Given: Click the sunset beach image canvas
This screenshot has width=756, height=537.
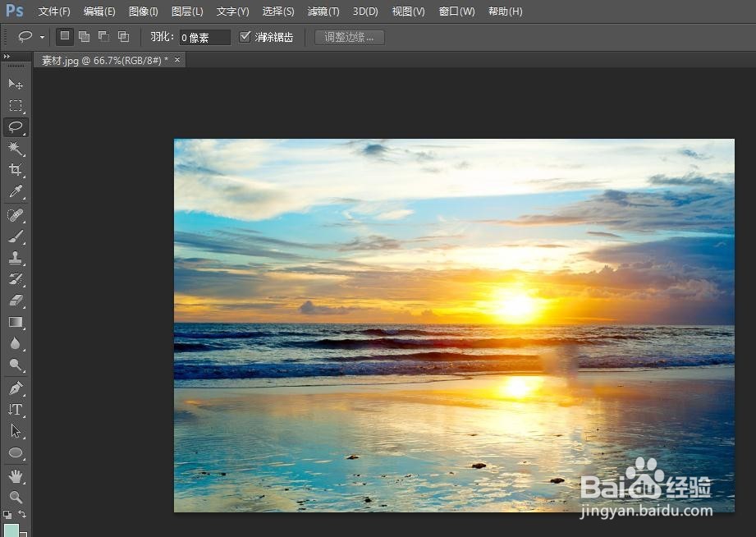Looking at the screenshot, I should pos(454,325).
